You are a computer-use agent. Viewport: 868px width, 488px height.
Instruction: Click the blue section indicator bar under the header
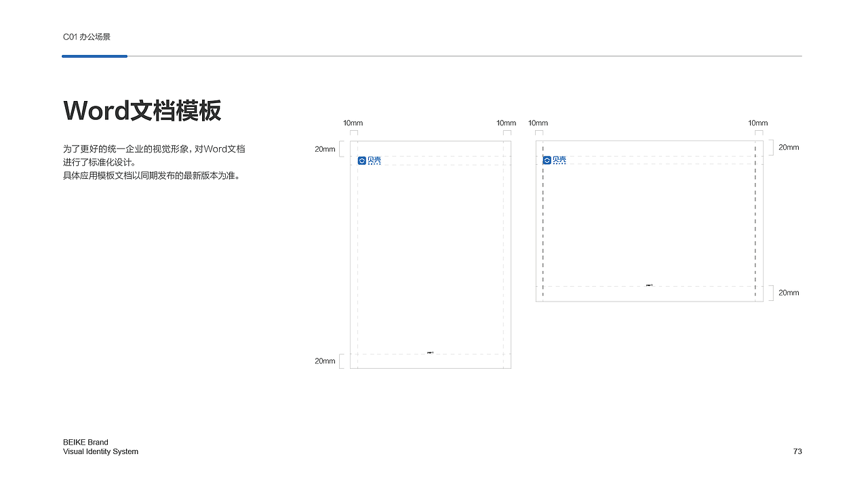pos(95,56)
